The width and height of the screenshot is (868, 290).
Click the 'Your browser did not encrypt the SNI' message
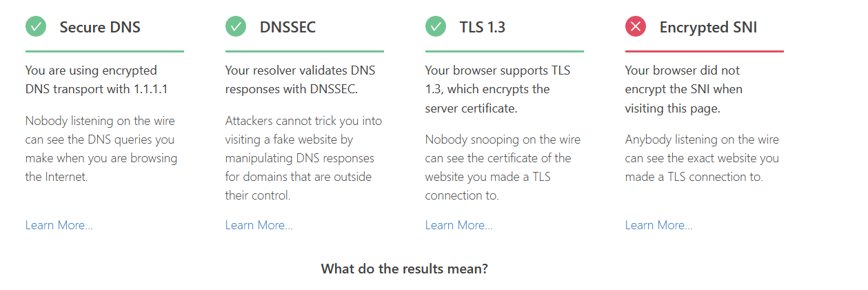pos(684,89)
